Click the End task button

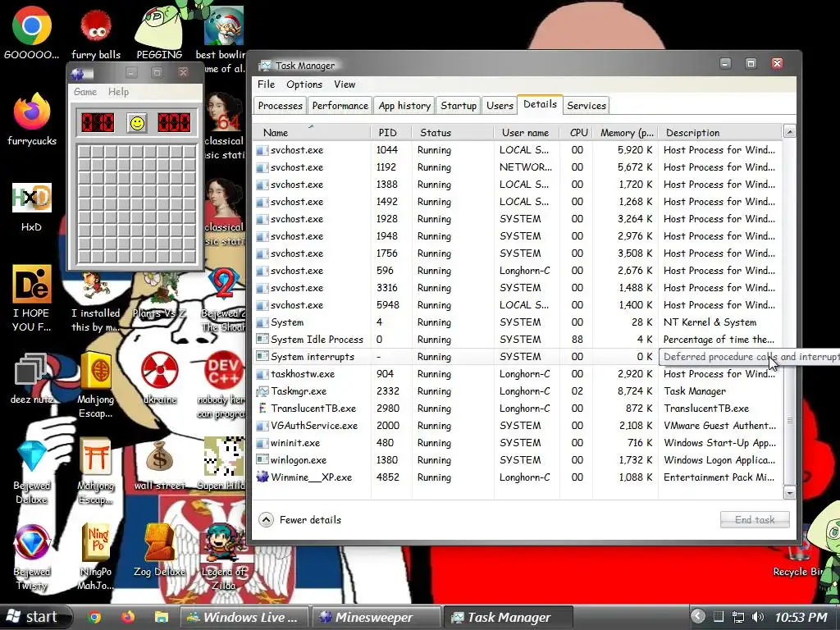point(755,519)
